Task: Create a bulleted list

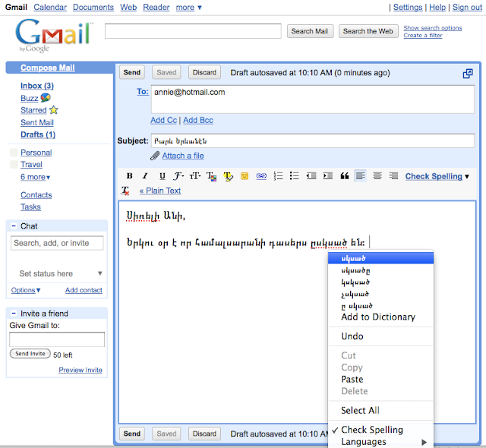Action: (294, 176)
